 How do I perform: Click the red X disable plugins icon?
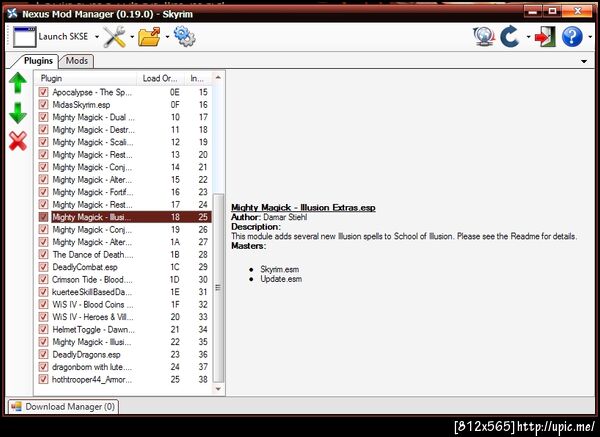18,141
